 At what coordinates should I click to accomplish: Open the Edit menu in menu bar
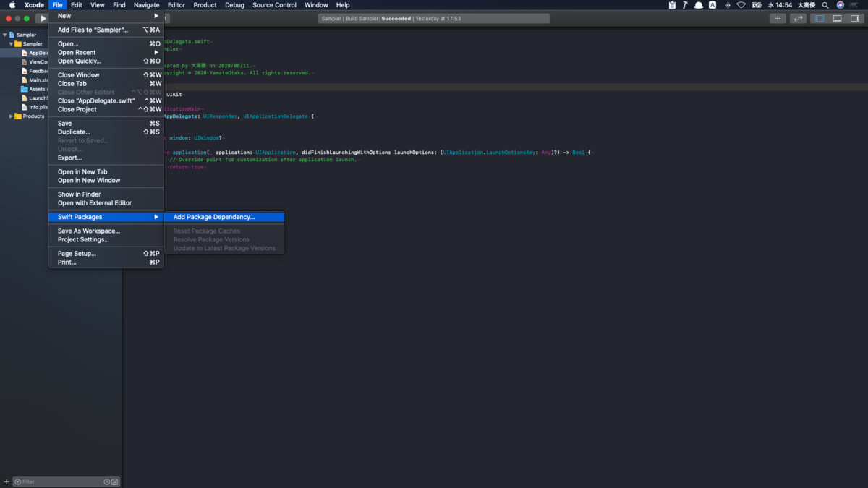coord(76,5)
